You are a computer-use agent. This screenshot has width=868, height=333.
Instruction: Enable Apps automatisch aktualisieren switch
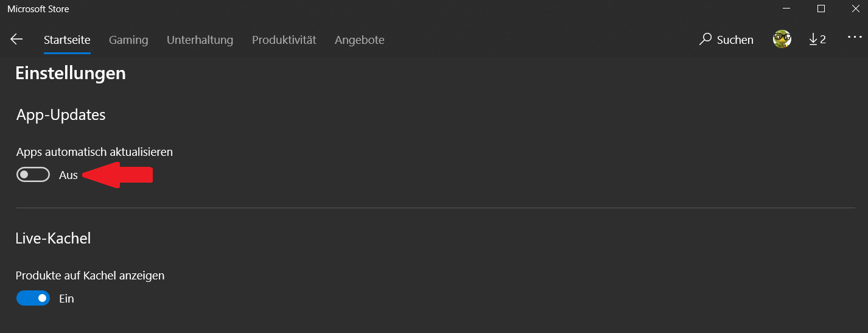click(x=33, y=175)
